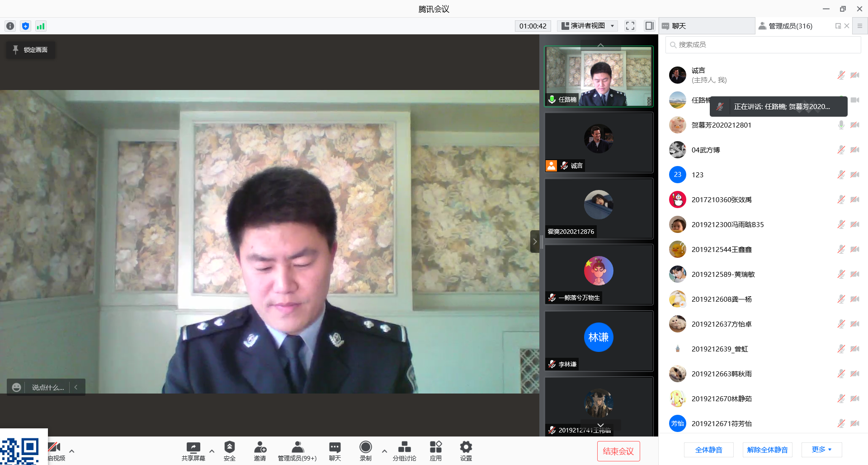Check network signal status icon
This screenshot has height=465, width=868.
(41, 26)
